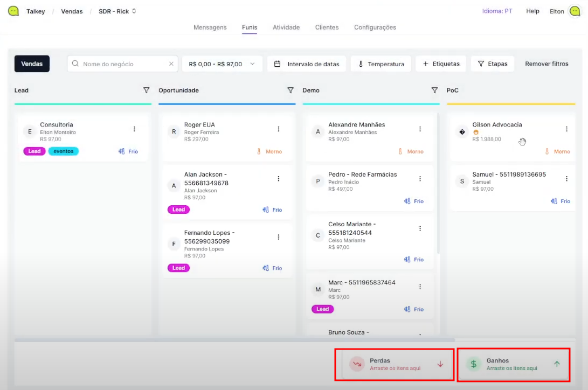Click user avatar icon next to Elton
Viewport: 588px width, 390px height.
coord(575,11)
